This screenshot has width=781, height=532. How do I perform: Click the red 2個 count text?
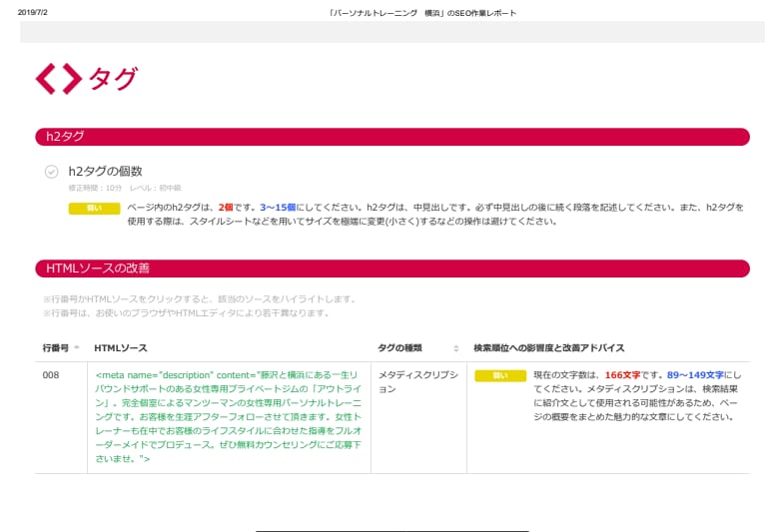(226, 208)
